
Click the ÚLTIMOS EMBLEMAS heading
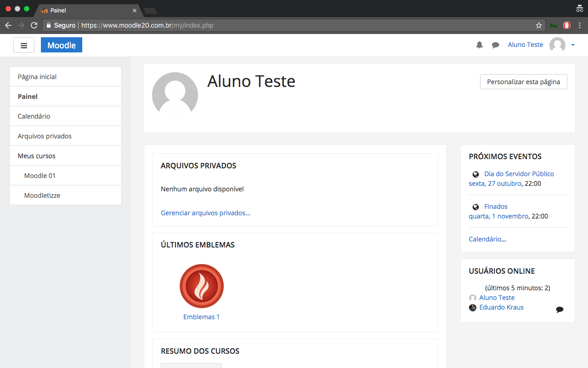[198, 245]
